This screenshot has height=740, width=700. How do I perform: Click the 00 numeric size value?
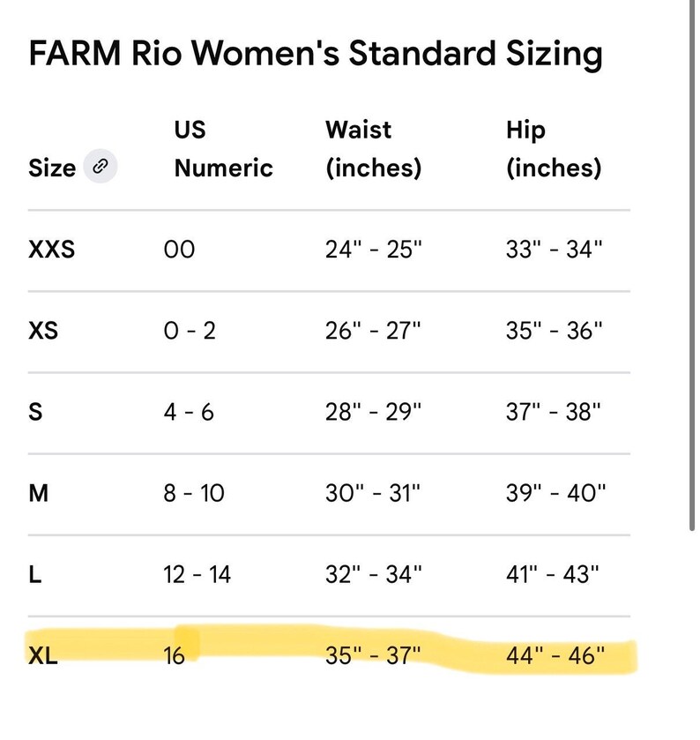(179, 250)
